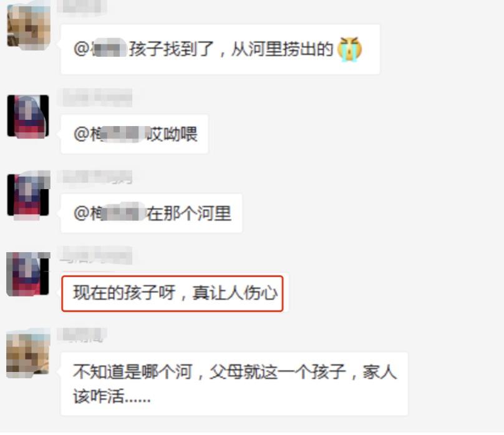Open the @梅 mention before 在那个河里

click(x=109, y=213)
